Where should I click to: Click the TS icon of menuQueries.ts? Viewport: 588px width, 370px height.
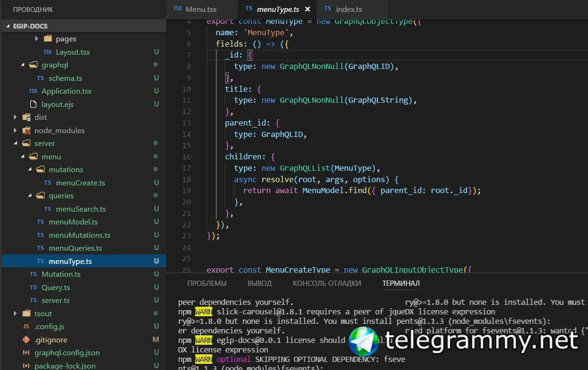pyautogui.click(x=40, y=248)
